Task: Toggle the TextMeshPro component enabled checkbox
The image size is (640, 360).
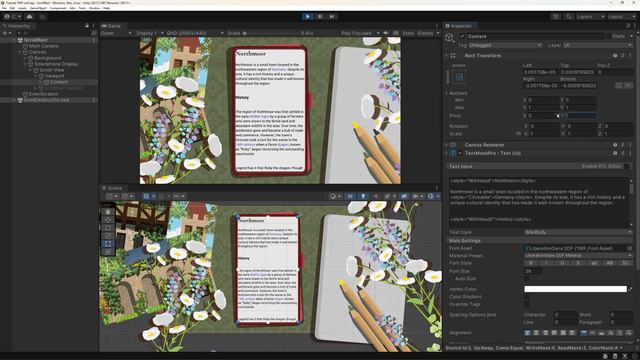Action: [x=461, y=153]
